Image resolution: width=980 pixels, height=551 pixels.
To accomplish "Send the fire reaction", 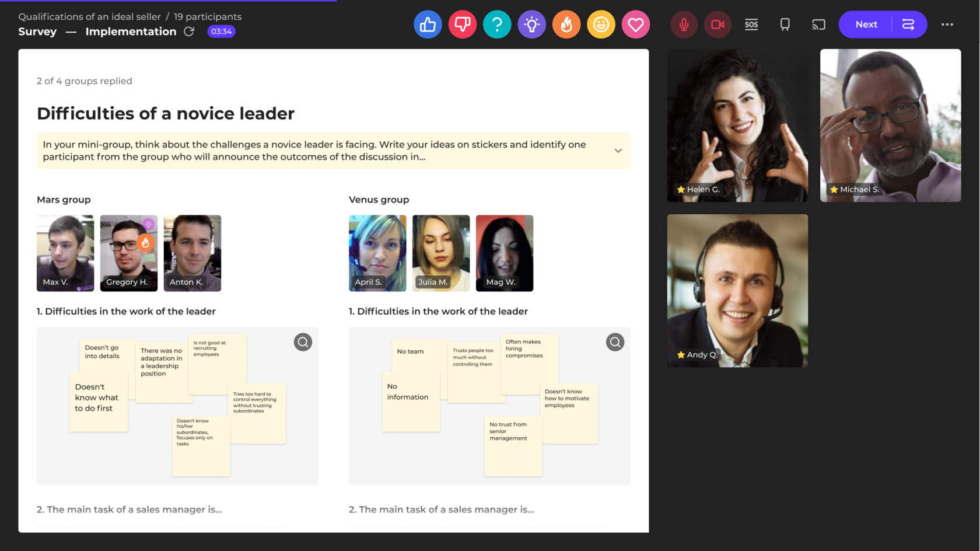I will (x=566, y=25).
